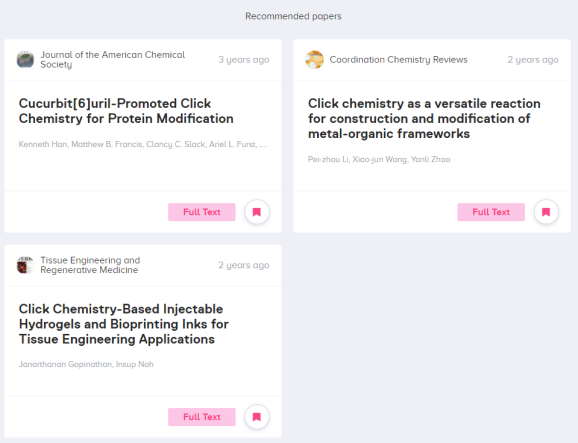Open title Click Chemistry-Based Injectable Hydrogels
This screenshot has width=578, height=443.
pyautogui.click(x=124, y=324)
